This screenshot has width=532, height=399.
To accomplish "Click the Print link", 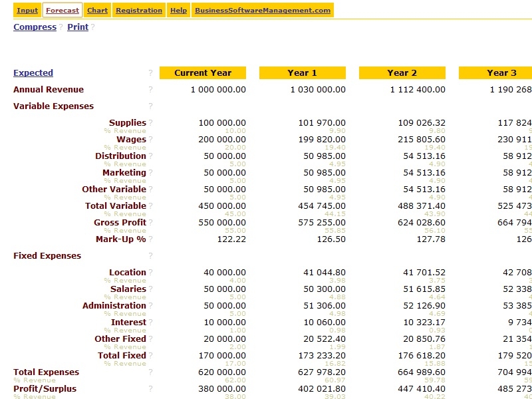I will [78, 27].
